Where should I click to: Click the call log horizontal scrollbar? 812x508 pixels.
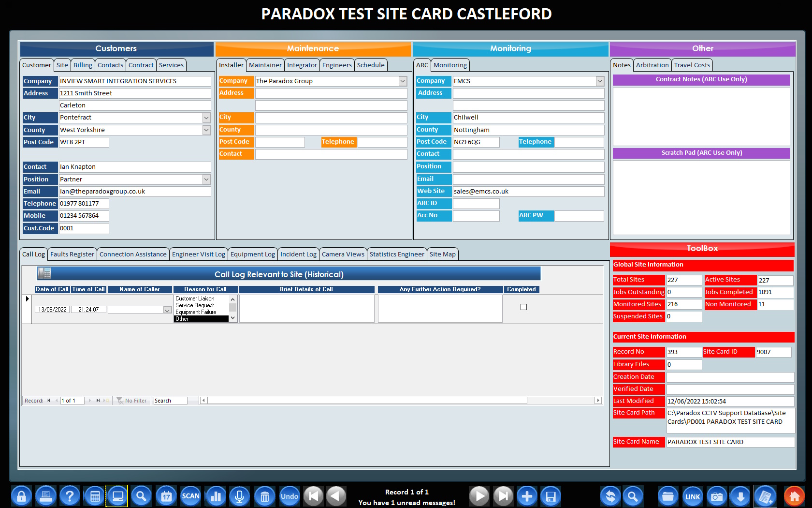pos(401,401)
